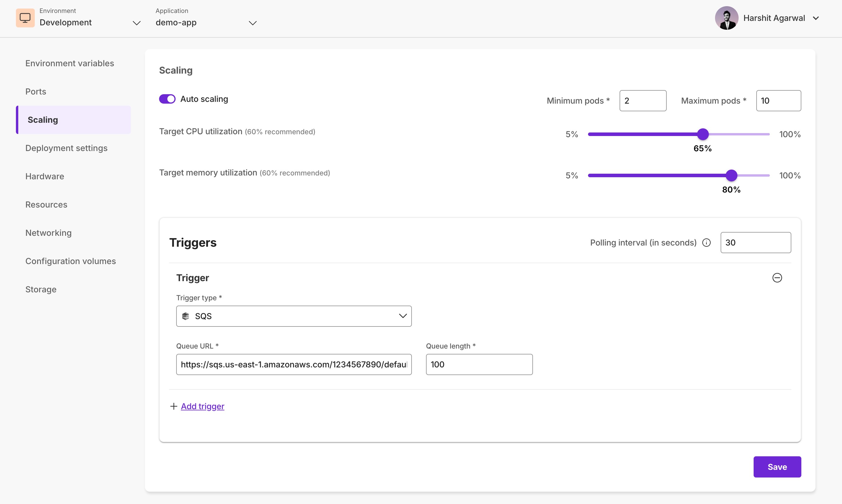Click the Environment variables sidebar item
The width and height of the screenshot is (842, 504).
[70, 63]
